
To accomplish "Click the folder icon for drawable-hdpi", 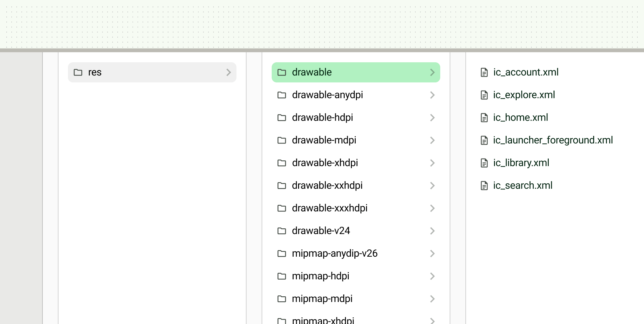I will click(x=282, y=118).
